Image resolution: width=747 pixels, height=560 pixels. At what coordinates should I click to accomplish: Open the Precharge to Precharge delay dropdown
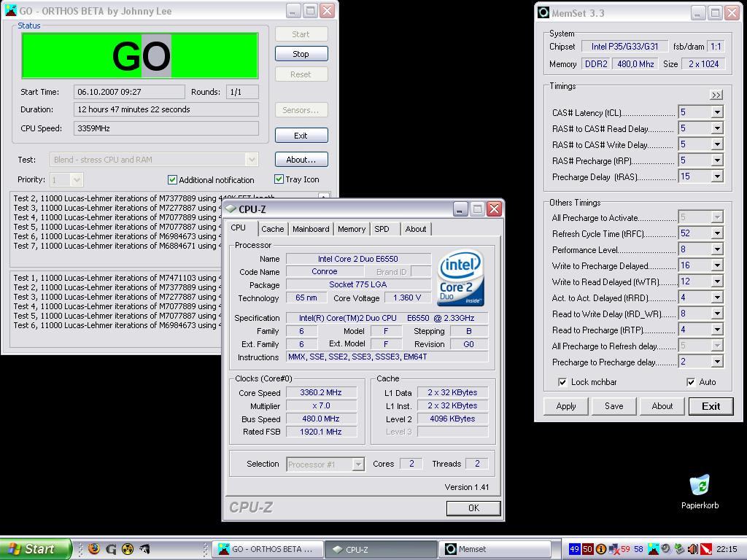[717, 362]
